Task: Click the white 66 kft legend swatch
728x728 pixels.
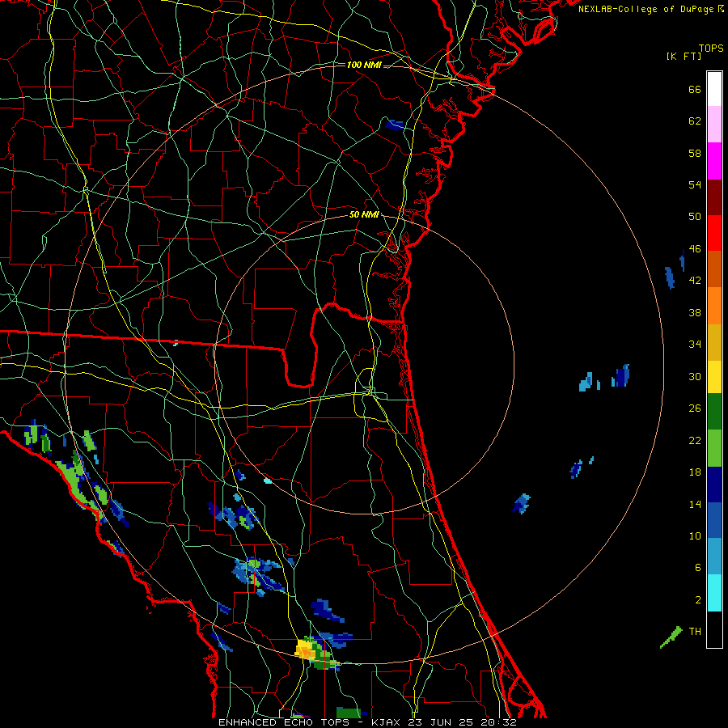Action: pos(714,89)
